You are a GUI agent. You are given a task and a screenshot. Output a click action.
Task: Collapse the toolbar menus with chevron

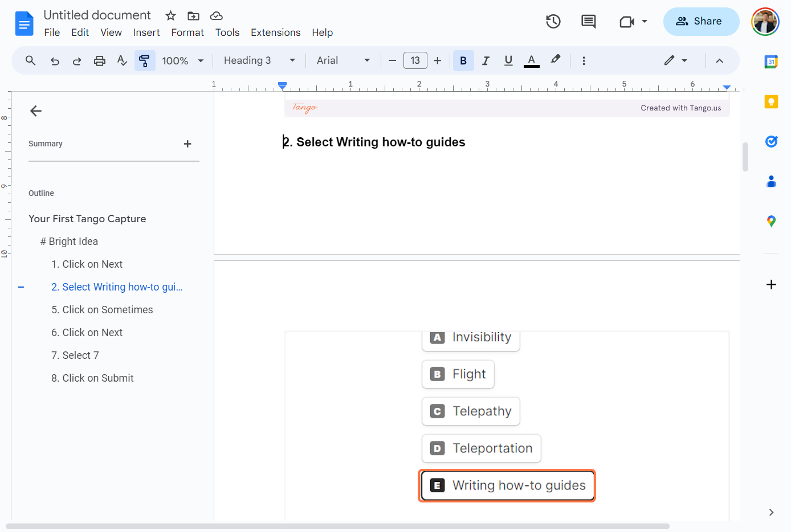720,61
